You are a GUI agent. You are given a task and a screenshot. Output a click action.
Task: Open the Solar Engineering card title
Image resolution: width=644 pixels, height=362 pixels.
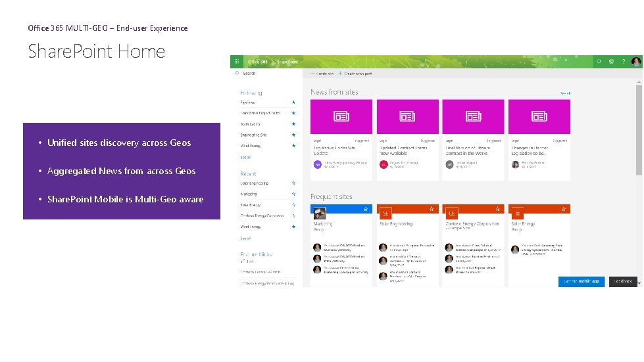[x=396, y=224]
